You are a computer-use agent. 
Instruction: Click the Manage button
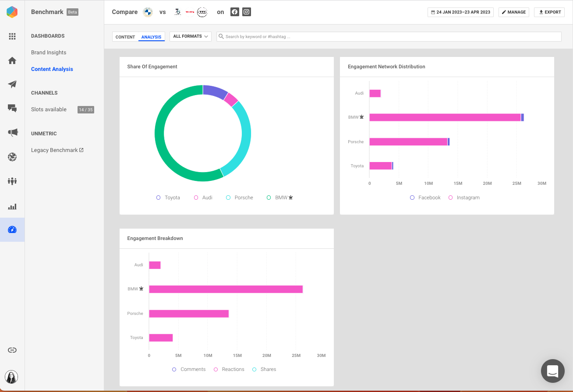tap(514, 12)
